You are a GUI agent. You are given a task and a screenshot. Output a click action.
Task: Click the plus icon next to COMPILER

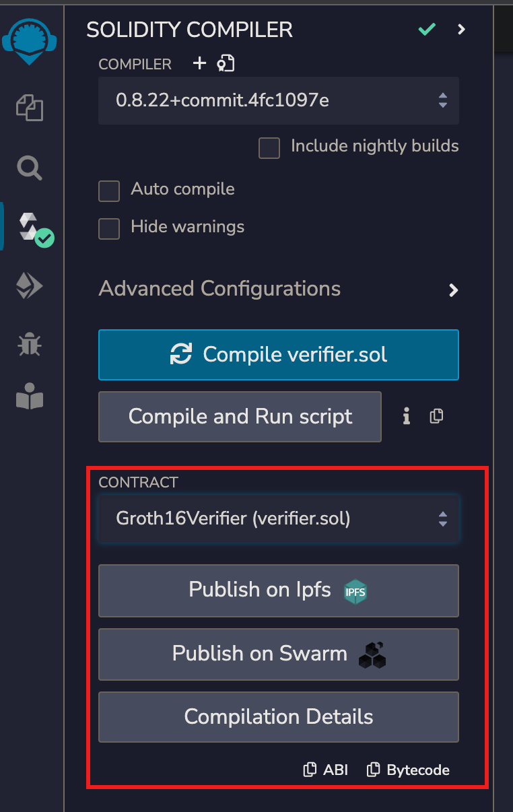(x=199, y=63)
